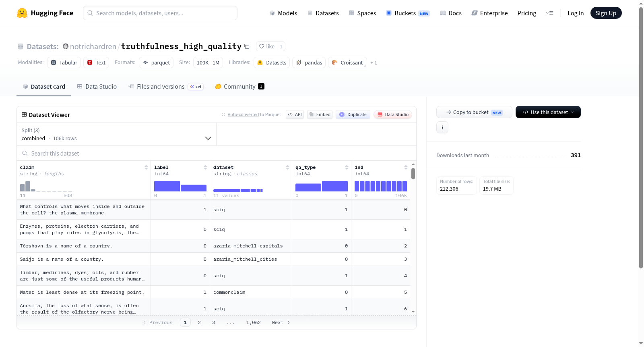Image resolution: width=644 pixels, height=347 pixels.
Task: Click the Next page link
Action: (x=281, y=322)
